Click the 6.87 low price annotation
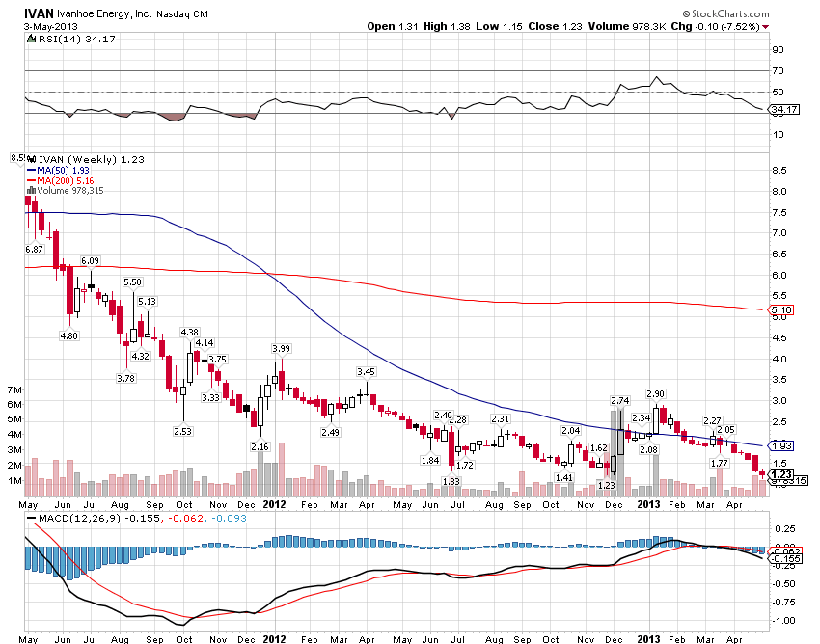Viewport: 820px width, 644px height. 34,250
